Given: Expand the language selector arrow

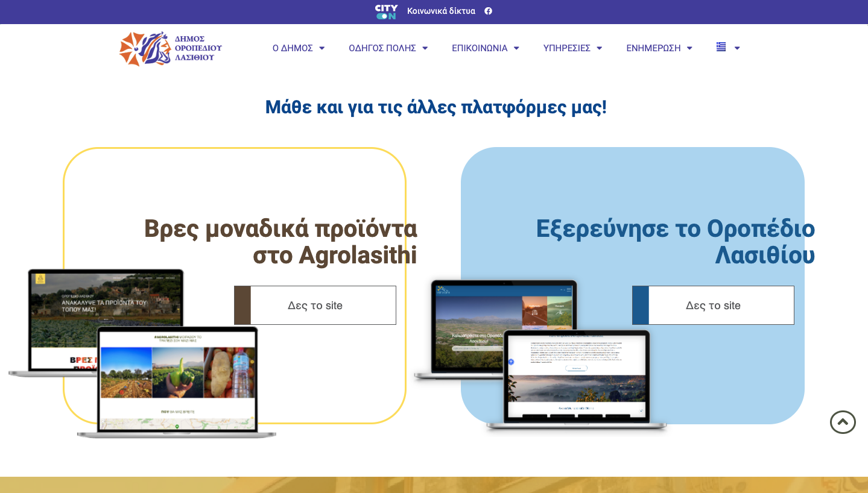Looking at the screenshot, I should coord(737,48).
